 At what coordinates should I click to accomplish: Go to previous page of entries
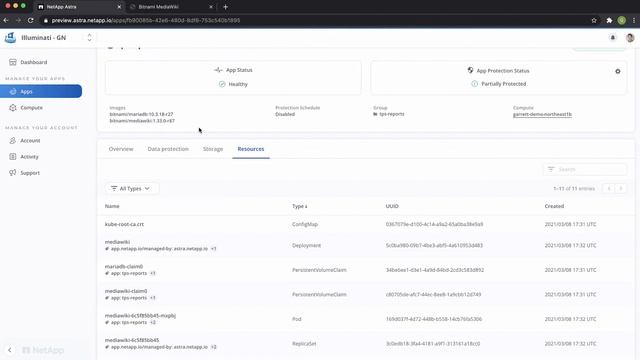[609, 189]
